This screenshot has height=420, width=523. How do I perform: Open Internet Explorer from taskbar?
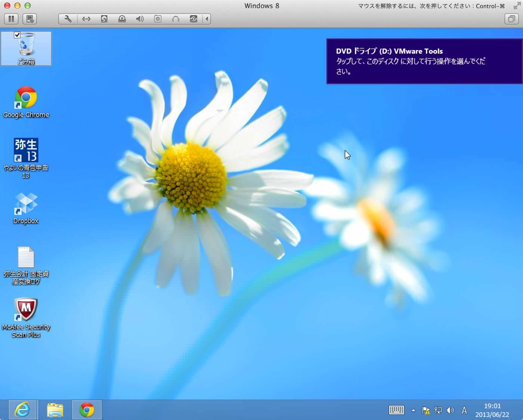pos(22,410)
